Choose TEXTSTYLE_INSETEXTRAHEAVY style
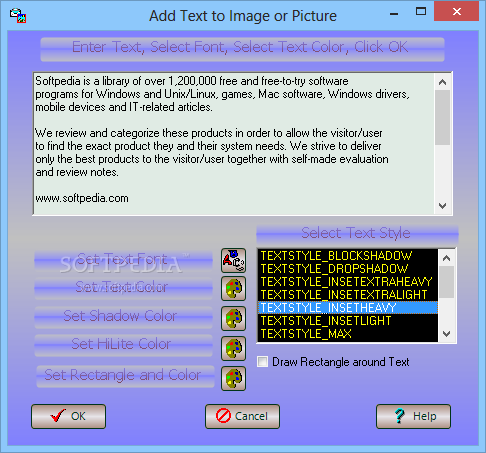 tap(348, 282)
